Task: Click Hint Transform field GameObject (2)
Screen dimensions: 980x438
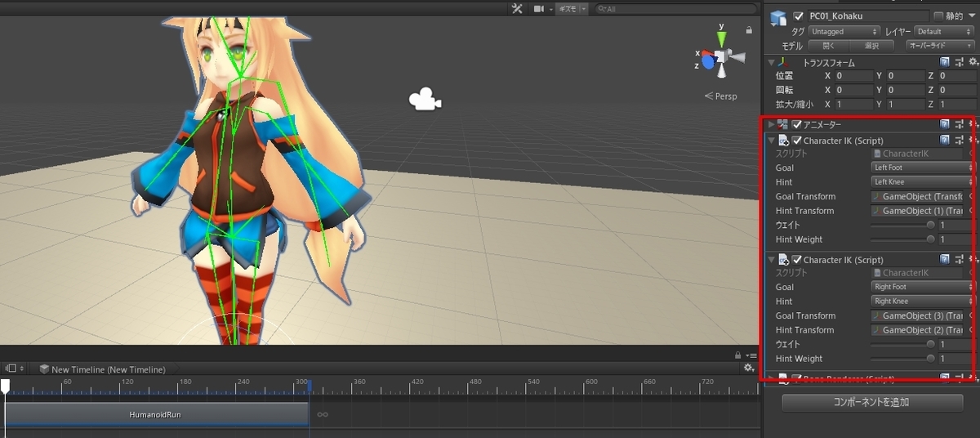Action: coord(918,330)
